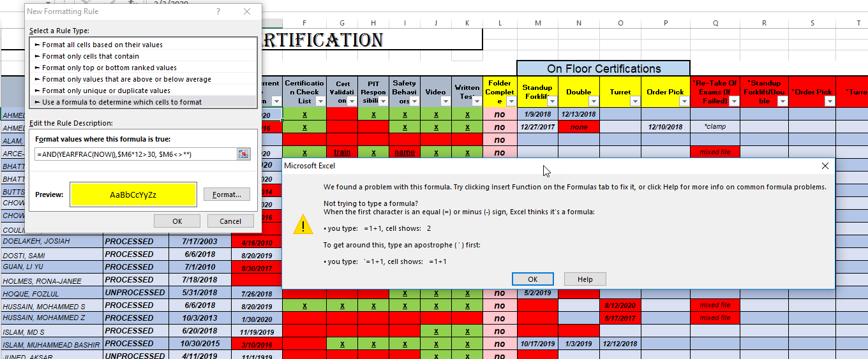Select the On Floor Certifications header cell

[x=604, y=68]
